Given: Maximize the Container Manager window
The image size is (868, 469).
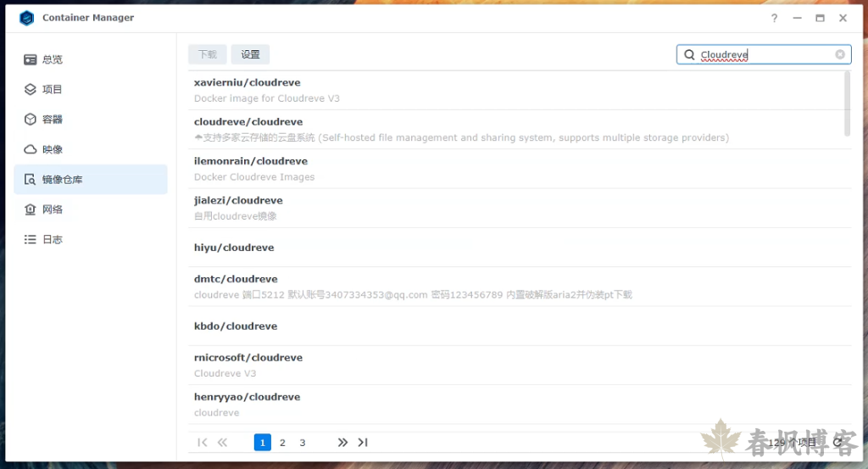Looking at the screenshot, I should pos(820,19).
